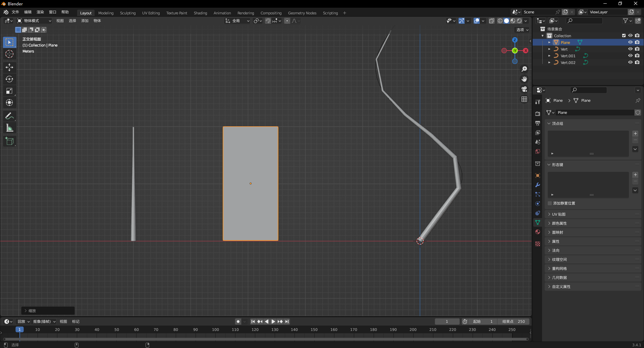
Task: Hide Vert.001 in viewport via eye icon
Action: [630, 56]
